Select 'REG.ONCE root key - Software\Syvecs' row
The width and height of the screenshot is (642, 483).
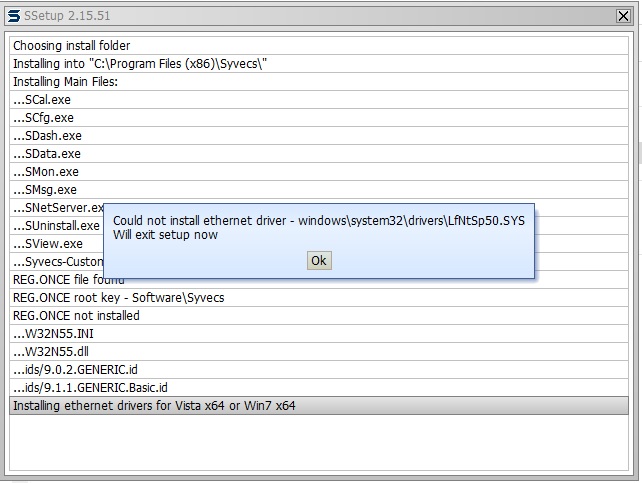pos(118,298)
